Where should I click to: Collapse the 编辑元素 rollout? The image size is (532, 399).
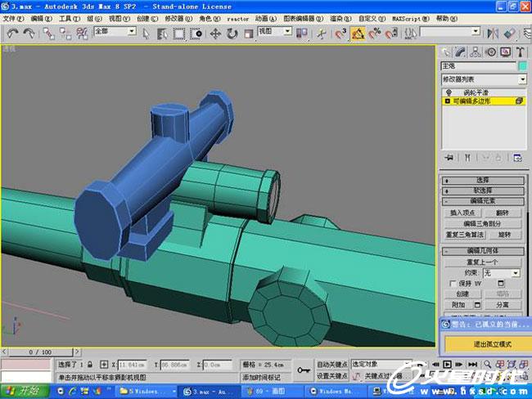[x=483, y=201]
